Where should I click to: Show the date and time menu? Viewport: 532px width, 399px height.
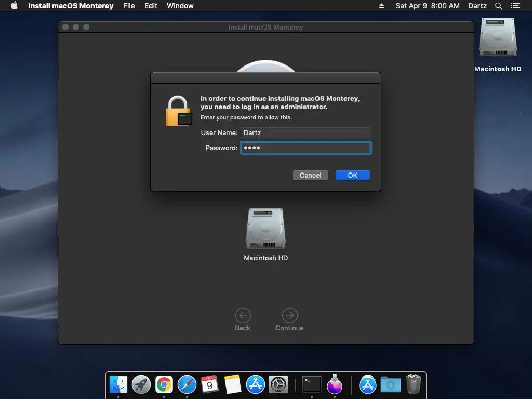point(428,6)
